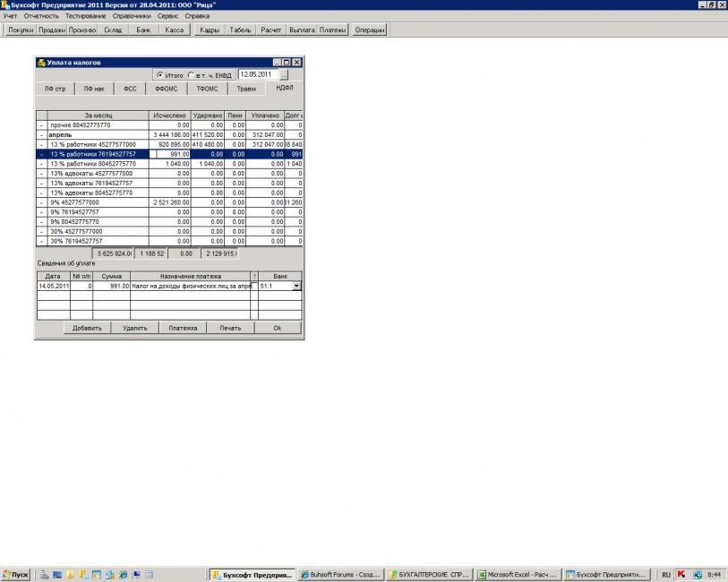Click the minus marker beside the апрель row
This screenshot has height=582, width=728.
pos(41,134)
